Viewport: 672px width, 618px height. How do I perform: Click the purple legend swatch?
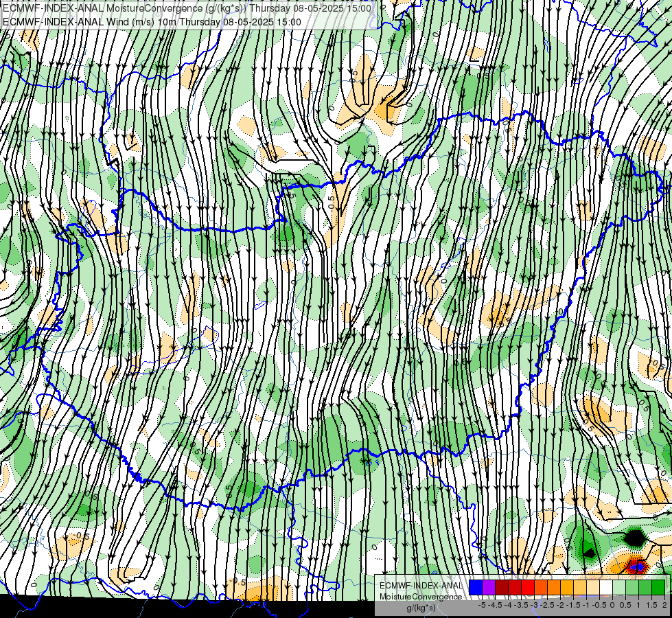pos(489,587)
